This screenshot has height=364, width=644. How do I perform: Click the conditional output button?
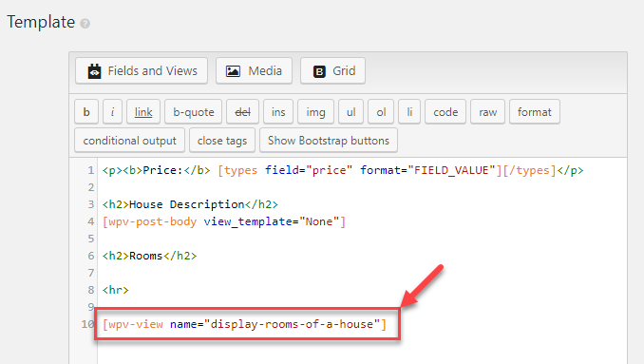[130, 141]
